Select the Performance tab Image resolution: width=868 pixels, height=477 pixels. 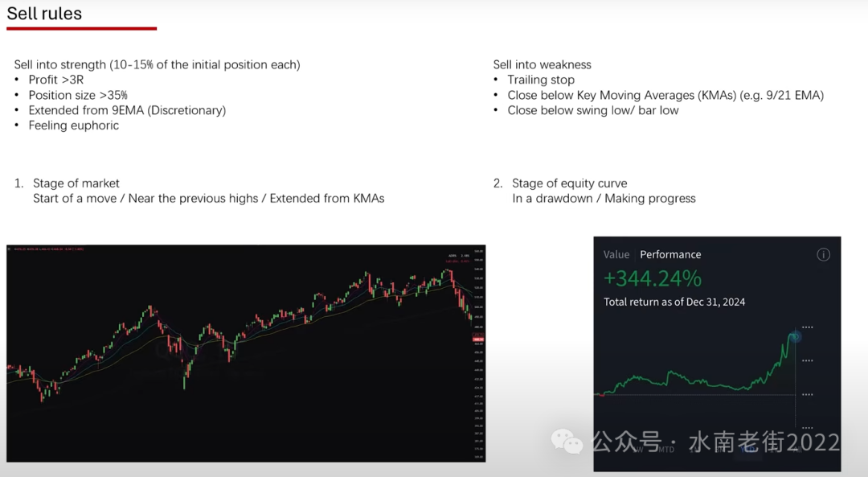coord(670,254)
